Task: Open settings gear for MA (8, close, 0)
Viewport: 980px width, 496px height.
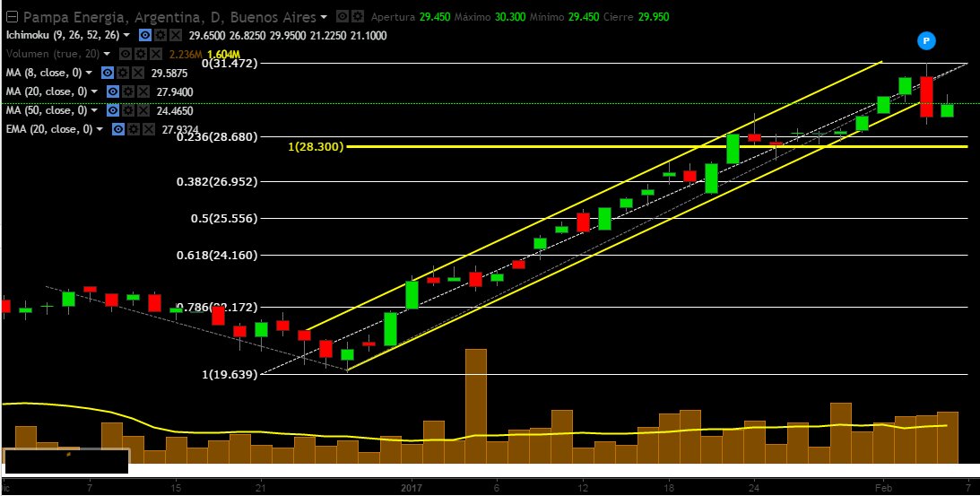Action: (123, 74)
